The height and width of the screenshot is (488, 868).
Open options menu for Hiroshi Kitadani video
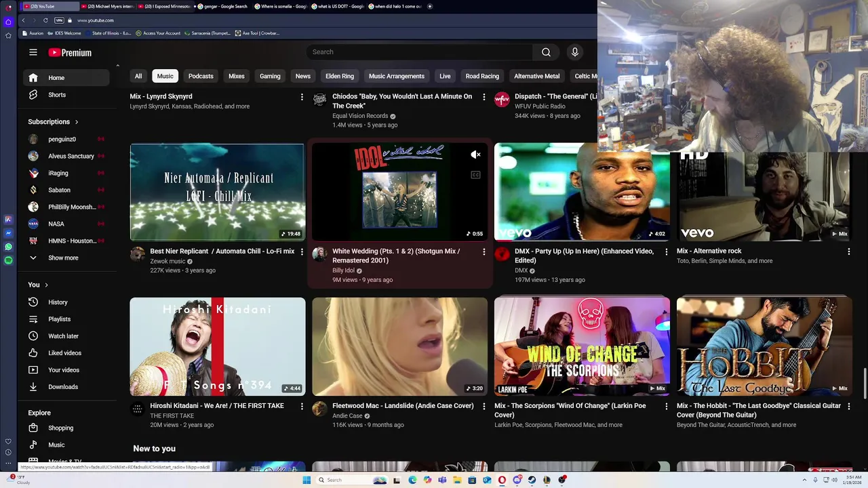pyautogui.click(x=302, y=406)
